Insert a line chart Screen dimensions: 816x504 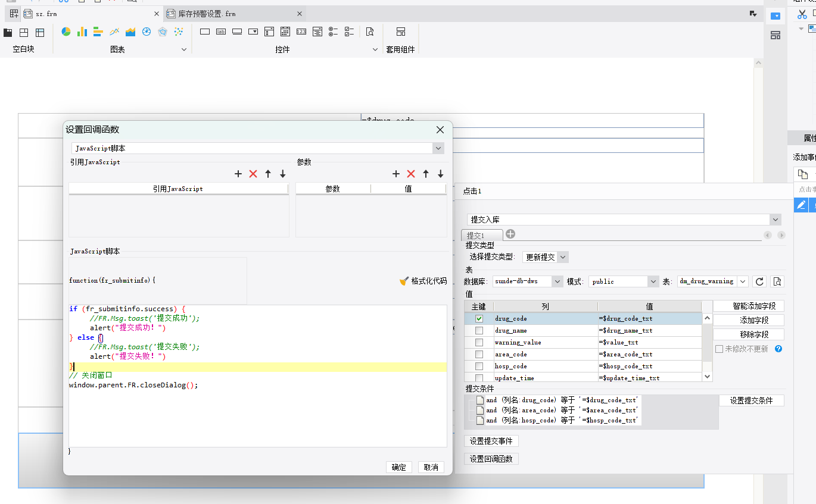[x=114, y=32]
